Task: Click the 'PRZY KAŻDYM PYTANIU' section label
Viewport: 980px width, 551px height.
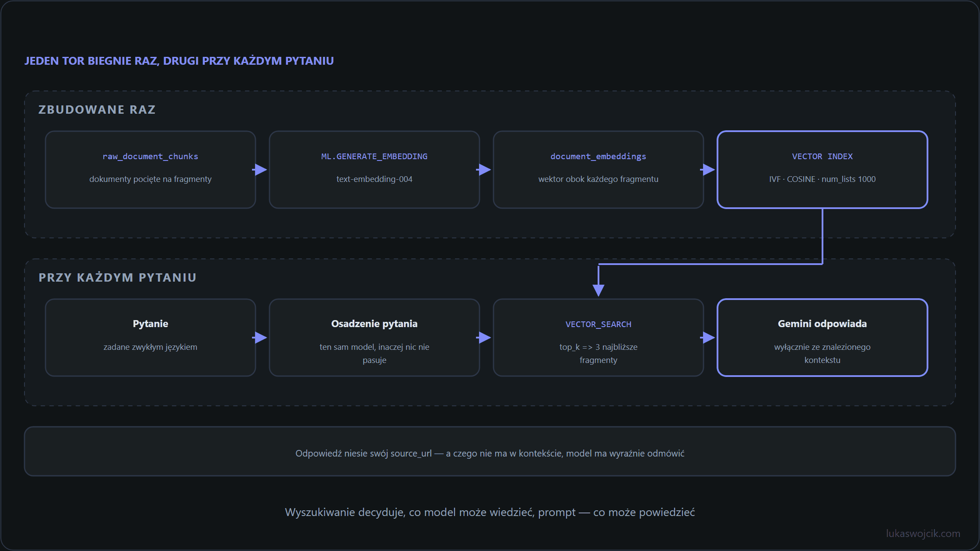Action: (118, 277)
